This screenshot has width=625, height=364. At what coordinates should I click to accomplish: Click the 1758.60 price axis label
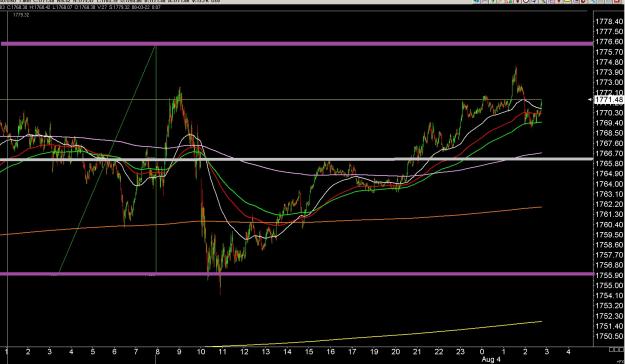point(609,245)
